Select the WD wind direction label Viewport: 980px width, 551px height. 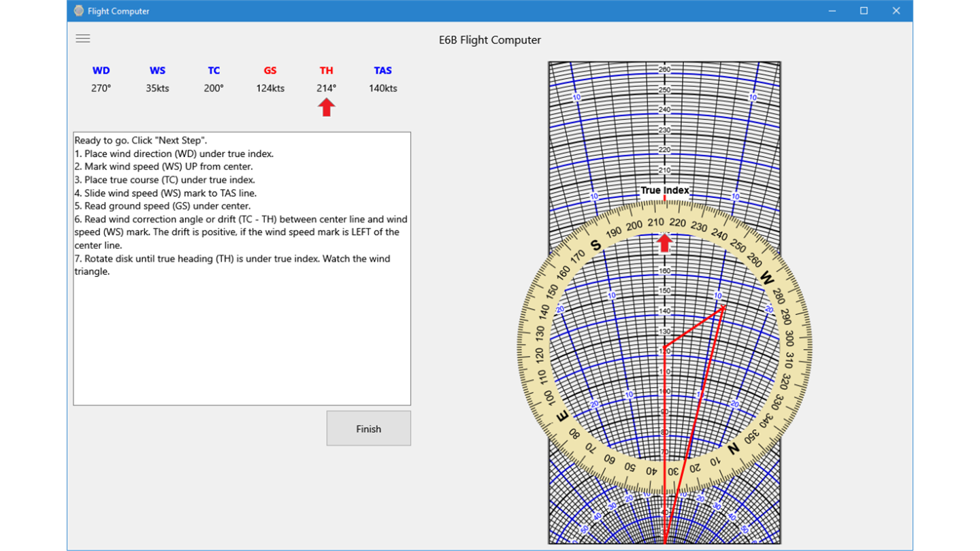click(101, 71)
